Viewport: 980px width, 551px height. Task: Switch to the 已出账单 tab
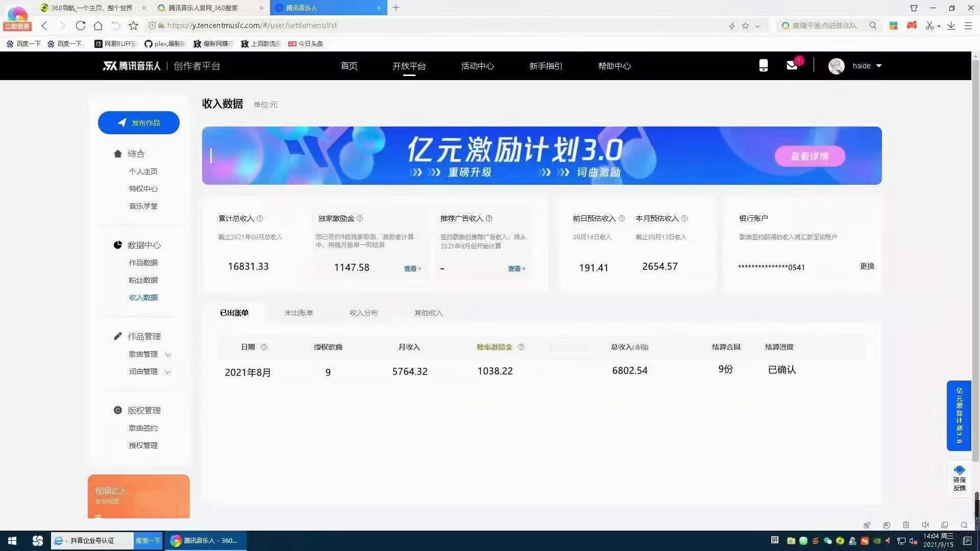tap(234, 313)
